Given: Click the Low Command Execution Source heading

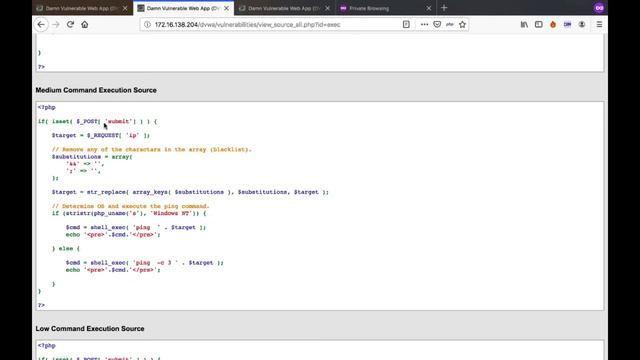Looking at the screenshot, I should click(x=90, y=329).
